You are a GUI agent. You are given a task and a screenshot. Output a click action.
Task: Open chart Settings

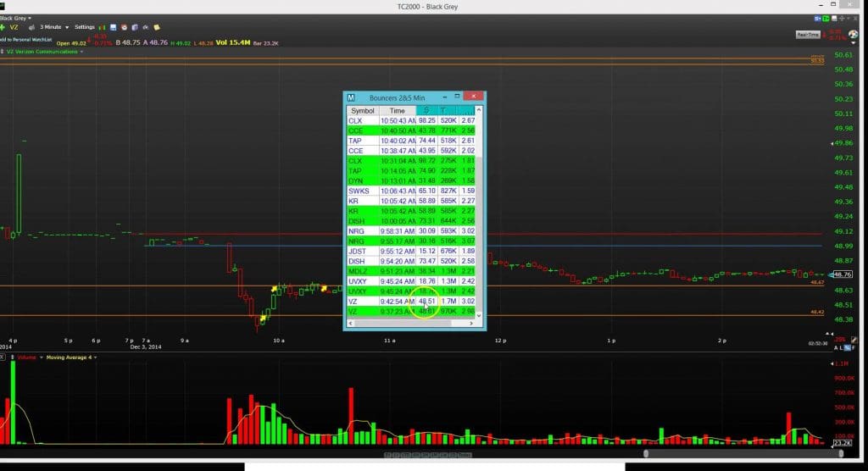click(x=85, y=27)
